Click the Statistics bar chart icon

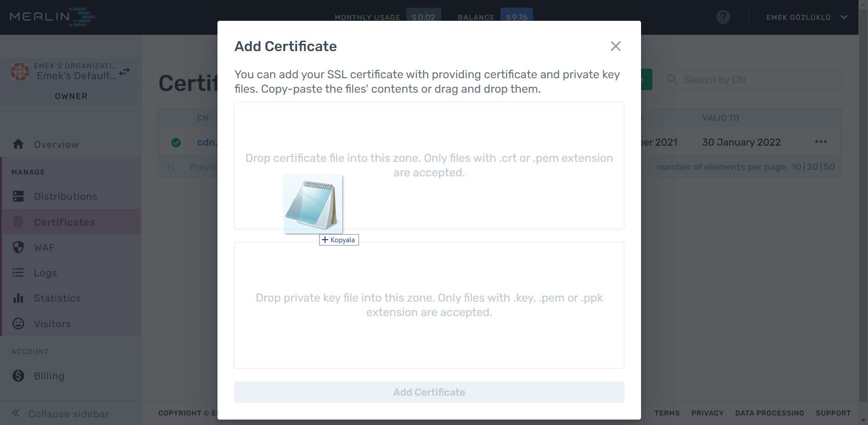(18, 298)
